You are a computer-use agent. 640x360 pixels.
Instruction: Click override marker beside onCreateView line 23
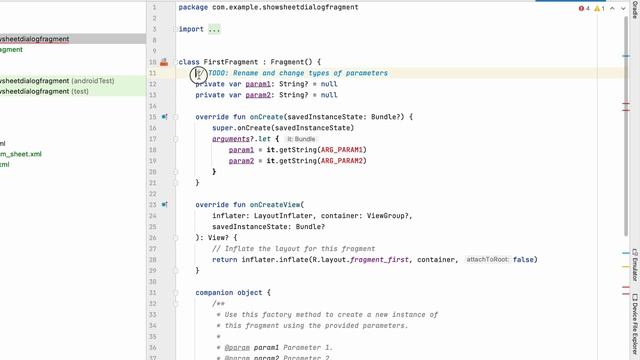(x=164, y=204)
